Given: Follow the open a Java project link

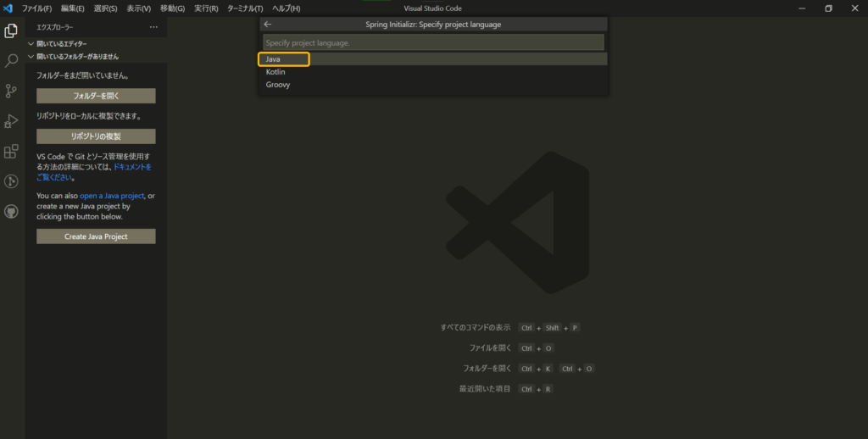Looking at the screenshot, I should tap(112, 196).
